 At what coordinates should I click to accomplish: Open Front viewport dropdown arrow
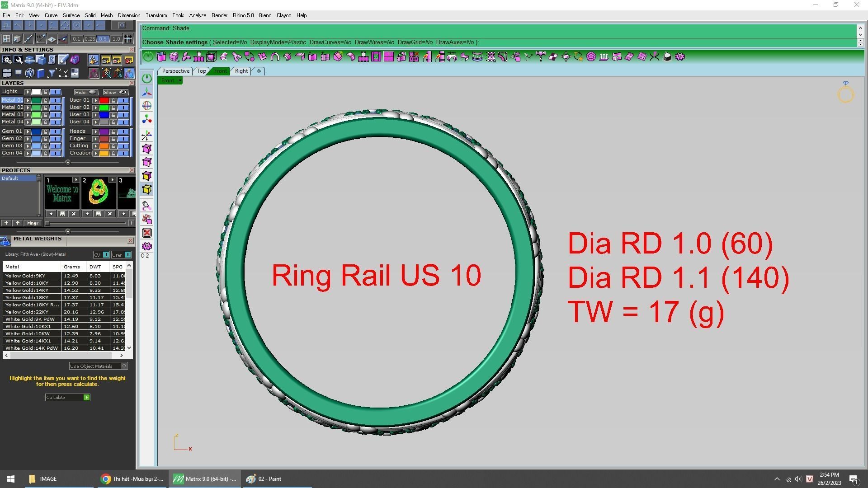(x=180, y=80)
